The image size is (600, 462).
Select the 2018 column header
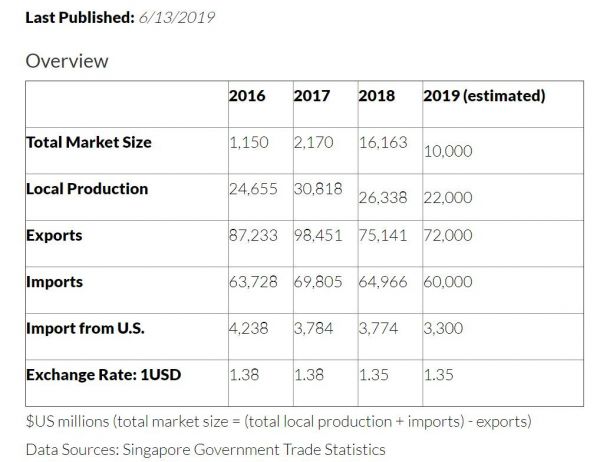coord(376,96)
